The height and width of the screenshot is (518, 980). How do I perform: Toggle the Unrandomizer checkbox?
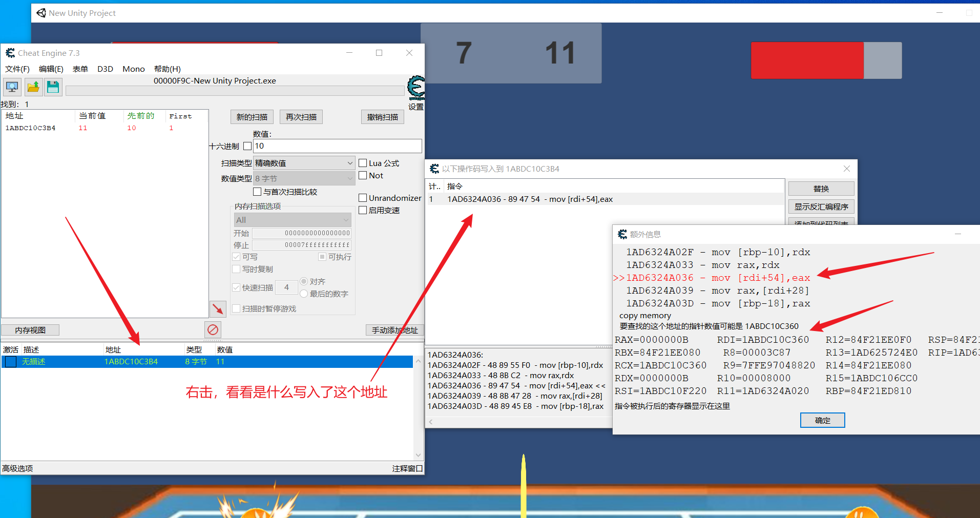pos(363,198)
